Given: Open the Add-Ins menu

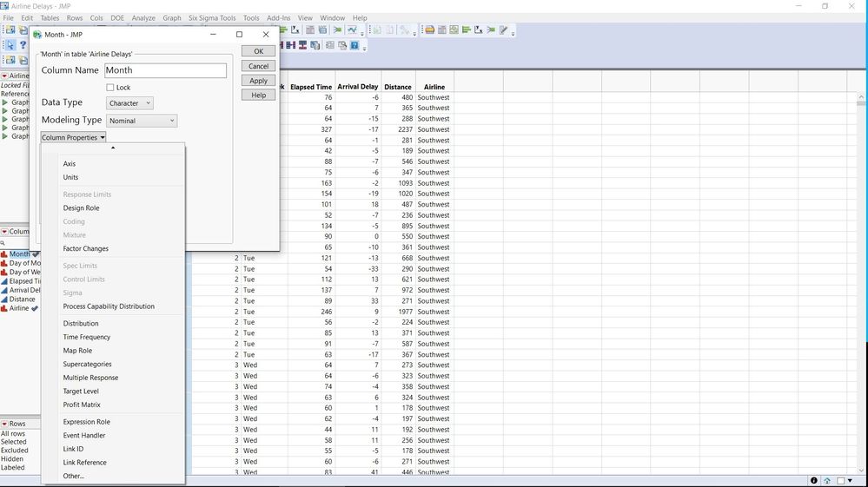Looking at the screenshot, I should click(278, 18).
